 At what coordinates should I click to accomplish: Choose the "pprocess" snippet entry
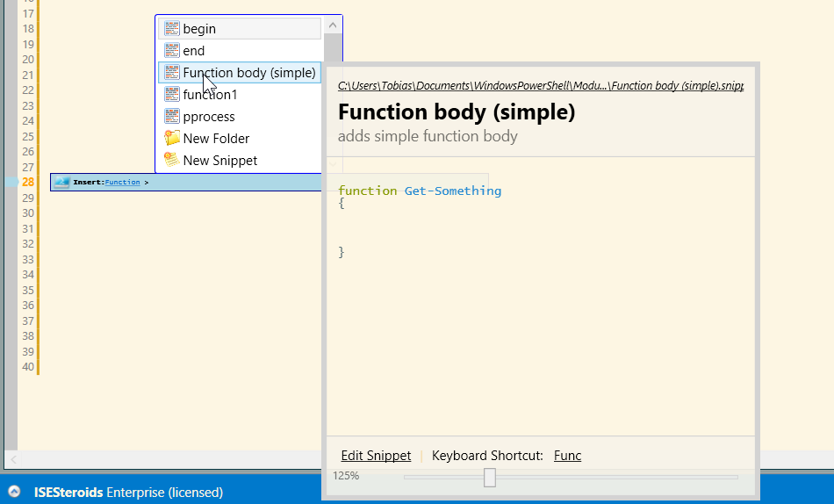(x=209, y=117)
